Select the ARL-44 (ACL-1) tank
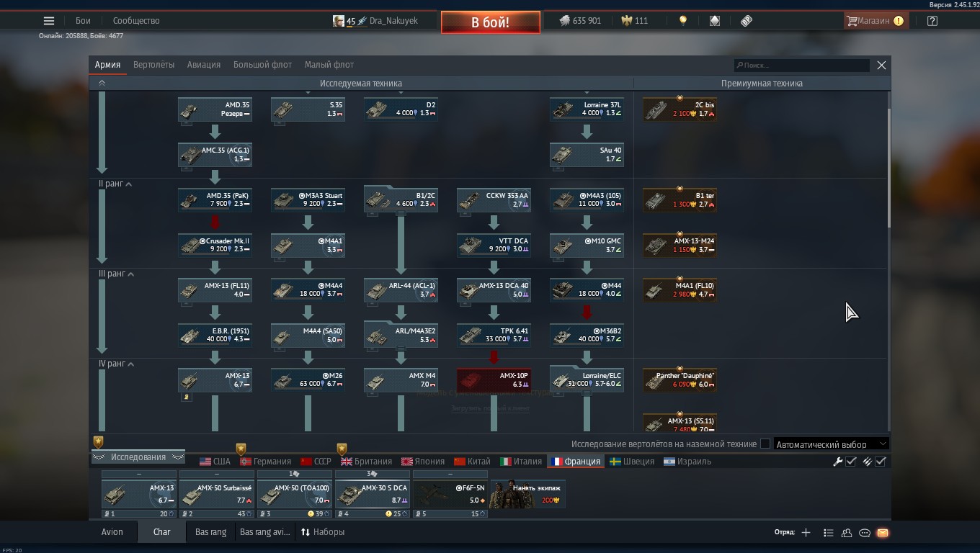The height and width of the screenshot is (553, 980). (401, 290)
